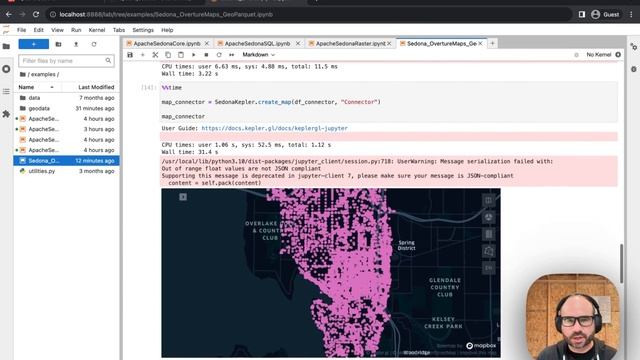Sort files by Name column header
The height and width of the screenshot is (360, 640).
click(37, 87)
